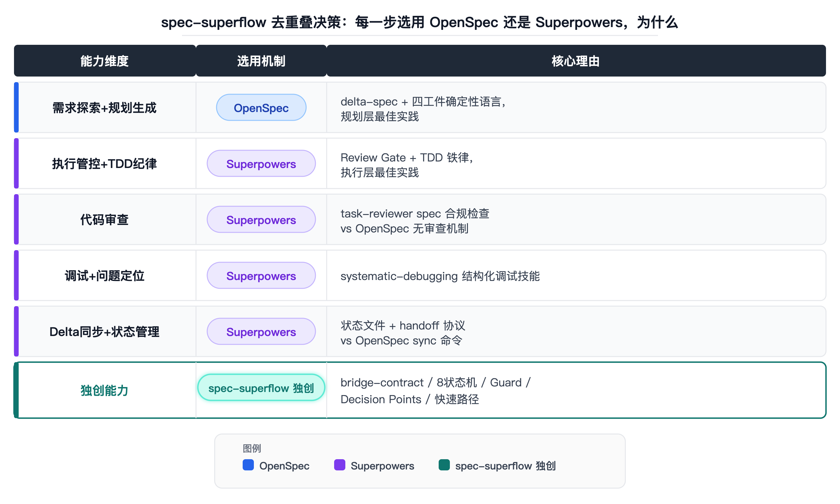Select the Superpowers badge in 代码审查 row
The height and width of the screenshot is (504, 840).
tap(261, 220)
